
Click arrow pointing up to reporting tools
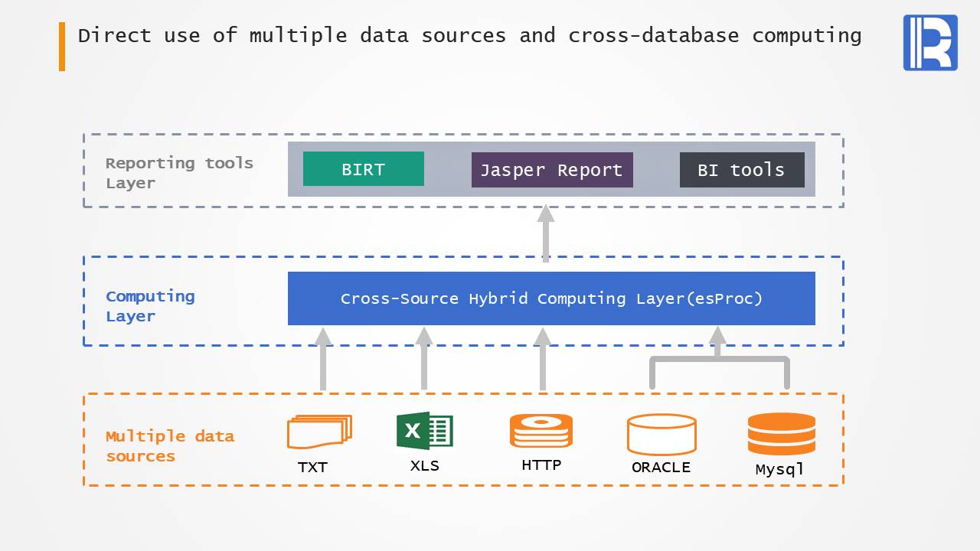pos(545,233)
